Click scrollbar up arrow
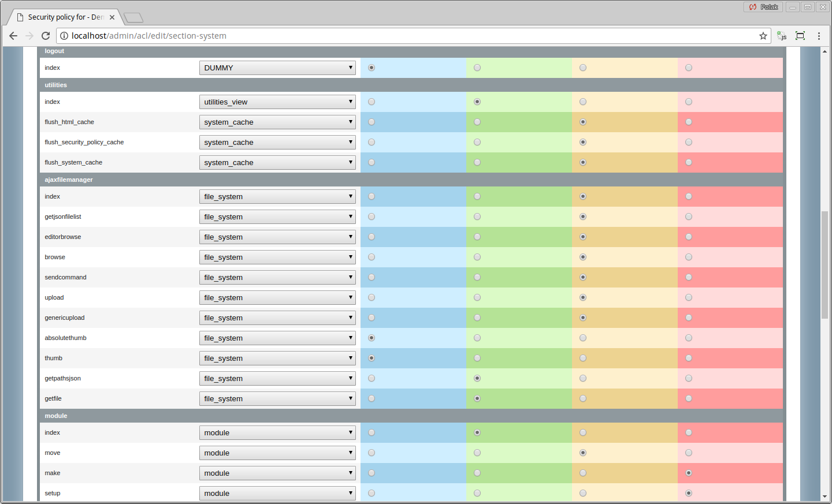 pos(824,51)
